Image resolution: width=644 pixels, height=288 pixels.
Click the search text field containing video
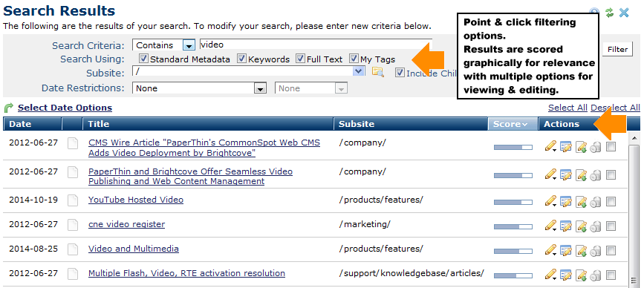coord(316,45)
